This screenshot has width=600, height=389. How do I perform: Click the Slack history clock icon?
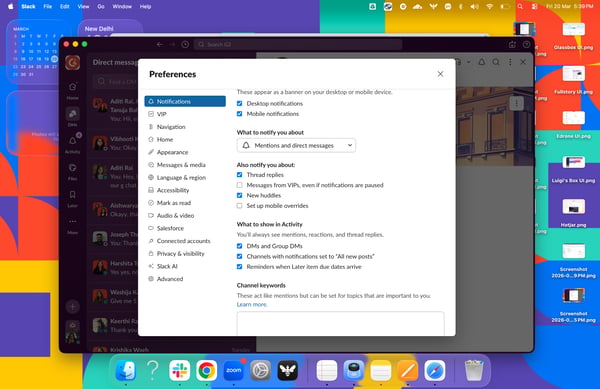[185, 44]
